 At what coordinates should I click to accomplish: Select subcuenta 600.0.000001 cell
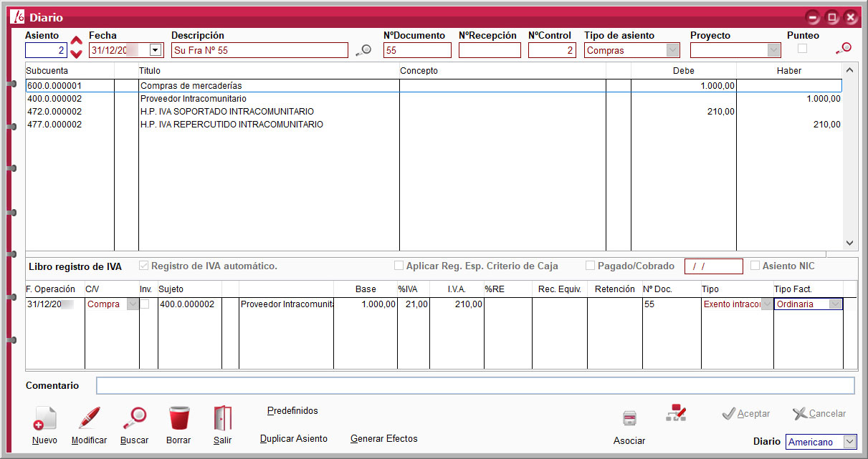tap(70, 86)
